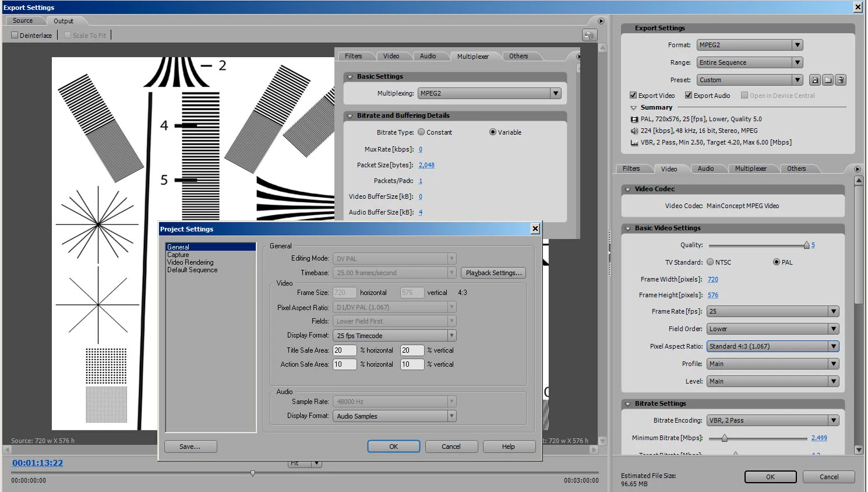Screen dimensions: 868x492
Task: Open the settings tabs flyout menu in the right panel
Action: click(x=858, y=169)
